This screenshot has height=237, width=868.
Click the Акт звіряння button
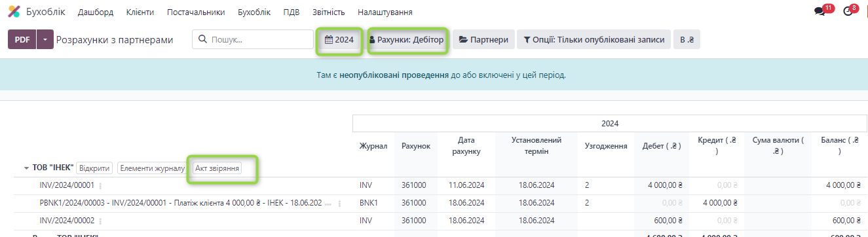[217, 168]
